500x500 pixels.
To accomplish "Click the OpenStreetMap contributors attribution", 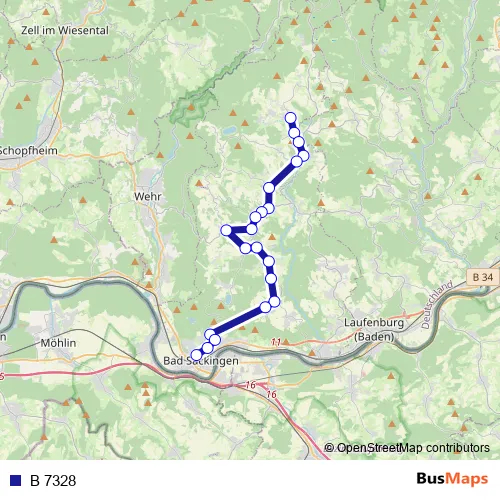I will (x=407, y=448).
